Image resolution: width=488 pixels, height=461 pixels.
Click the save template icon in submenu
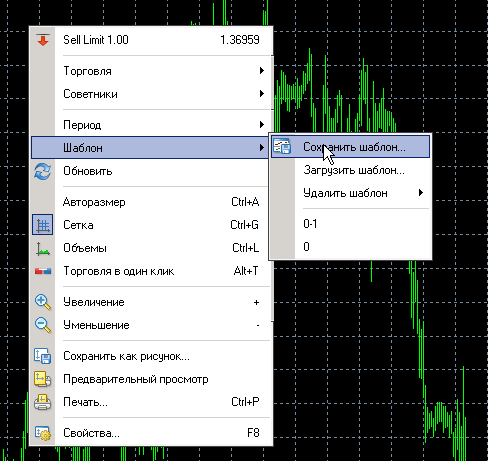282,146
